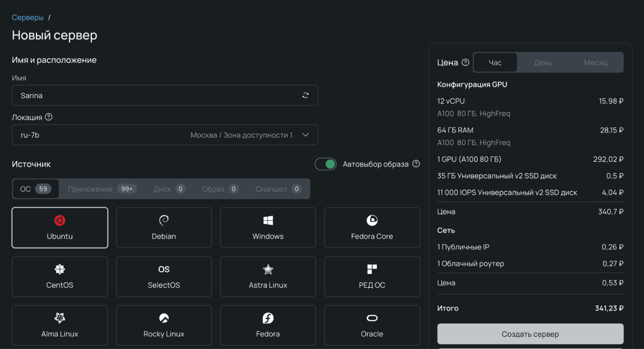
Task: Click the 12 vCPU price line
Action: point(530,101)
